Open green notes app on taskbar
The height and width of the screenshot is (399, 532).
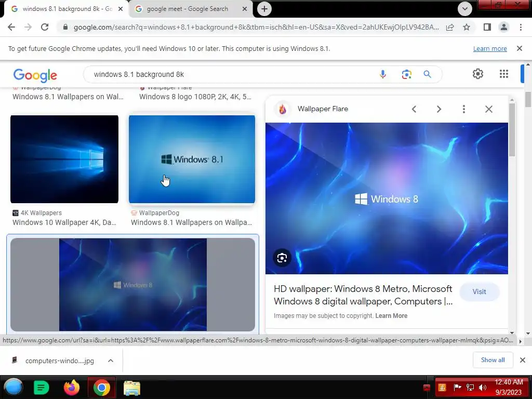tap(42, 387)
